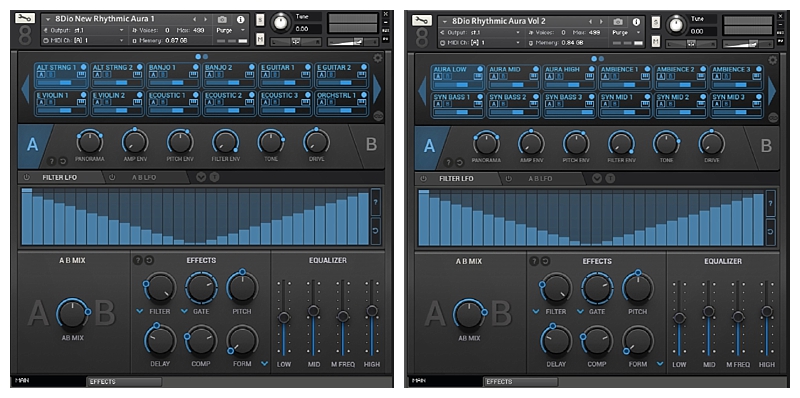Expand FORM dropdown in New Rhythmic Aura 1
The width and height of the screenshot is (800, 398).
[x=264, y=363]
